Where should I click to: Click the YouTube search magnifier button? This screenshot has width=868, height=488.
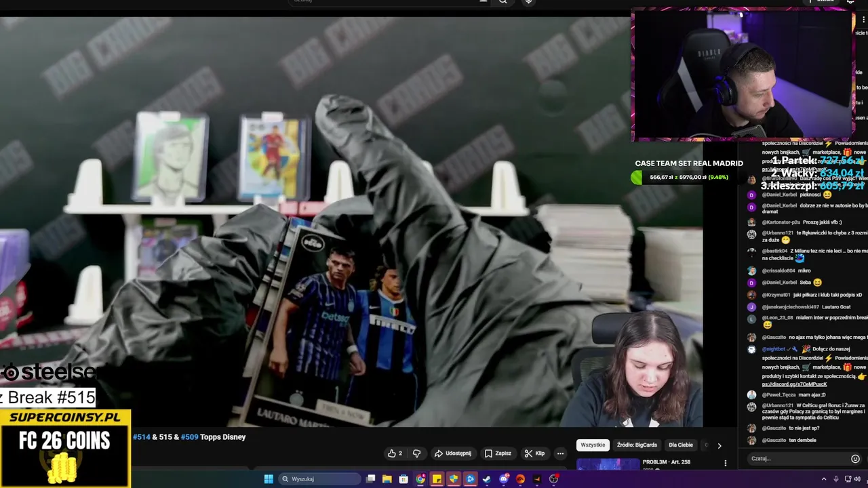(x=502, y=1)
